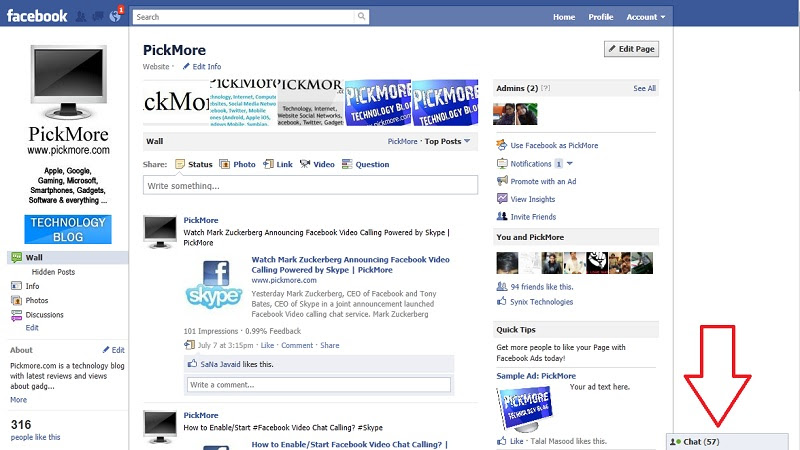
Task: Click More link in About section
Action: 18,399
